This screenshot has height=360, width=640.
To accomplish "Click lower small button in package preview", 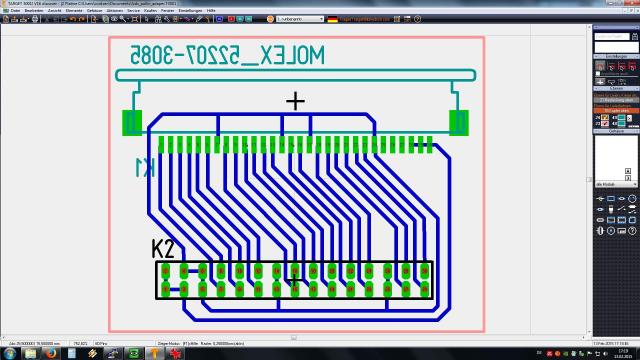I will click(x=628, y=178).
